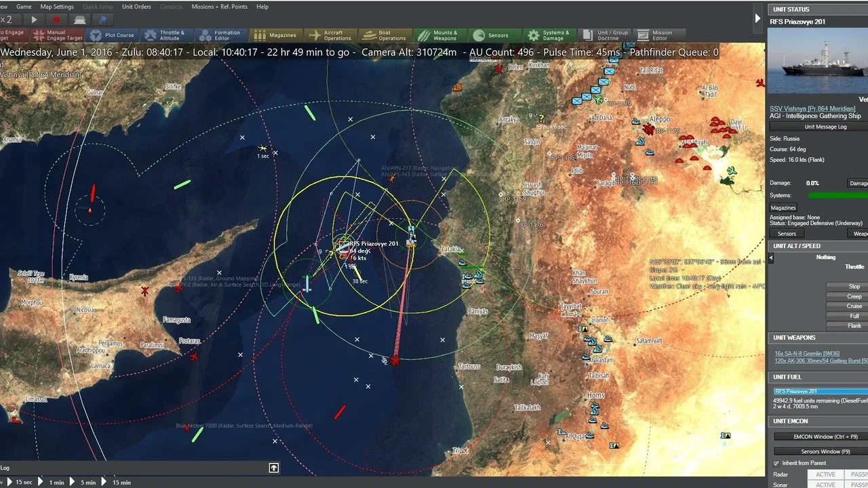Collapse the UNIT ALT / SPEED arrow
The height and width of the screenshot is (488, 868).
point(771,258)
